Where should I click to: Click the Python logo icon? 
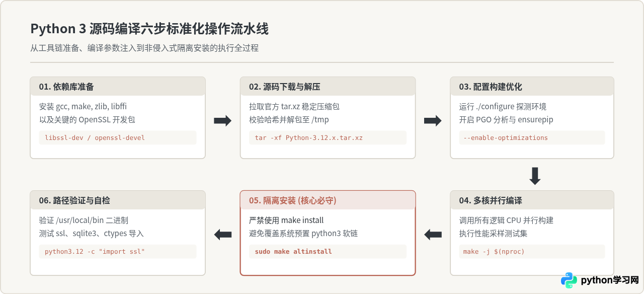pos(569,280)
